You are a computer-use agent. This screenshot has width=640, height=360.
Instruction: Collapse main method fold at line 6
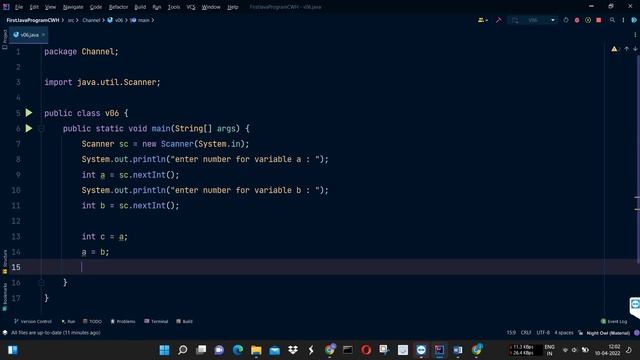[41, 129]
